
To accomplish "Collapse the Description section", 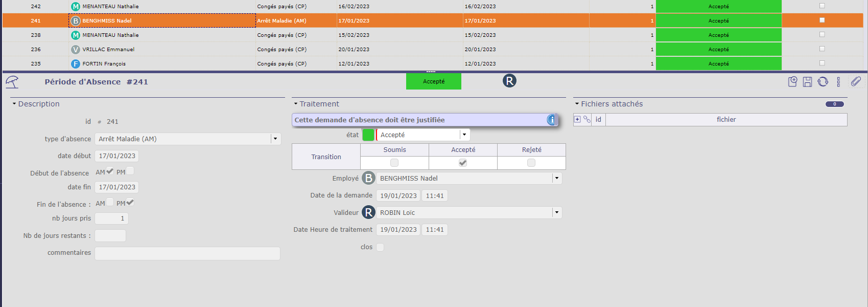I will click(14, 104).
